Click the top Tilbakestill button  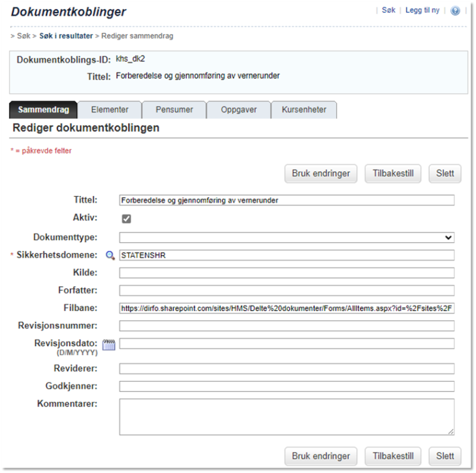click(x=393, y=173)
